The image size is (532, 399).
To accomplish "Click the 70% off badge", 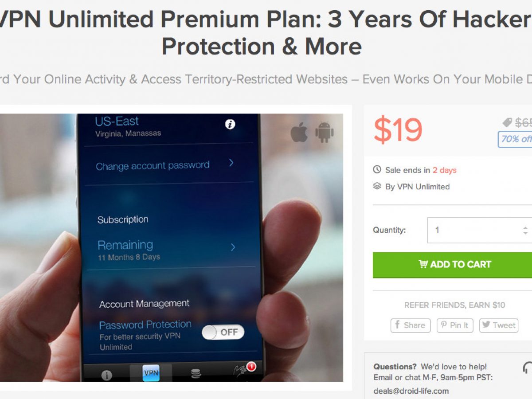I will (515, 139).
